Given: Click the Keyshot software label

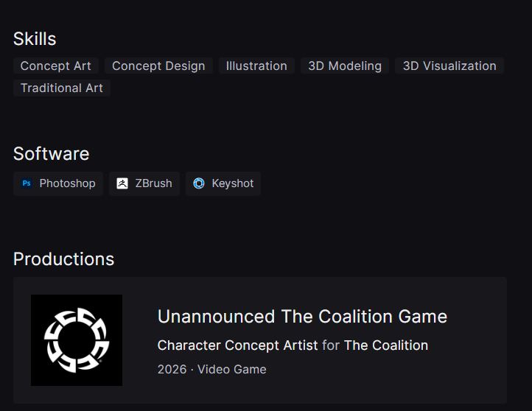Looking at the screenshot, I should 232,183.
